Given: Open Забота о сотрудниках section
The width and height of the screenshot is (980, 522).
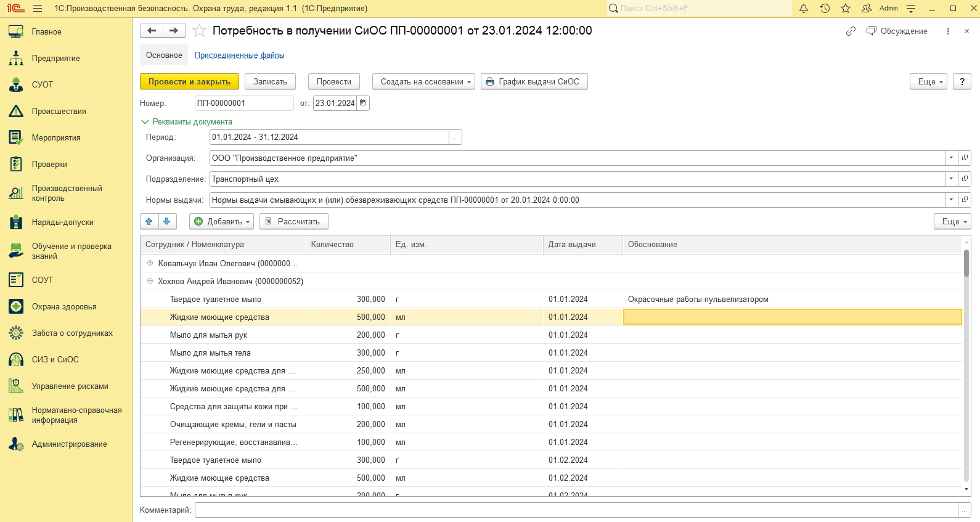Looking at the screenshot, I should 66,333.
